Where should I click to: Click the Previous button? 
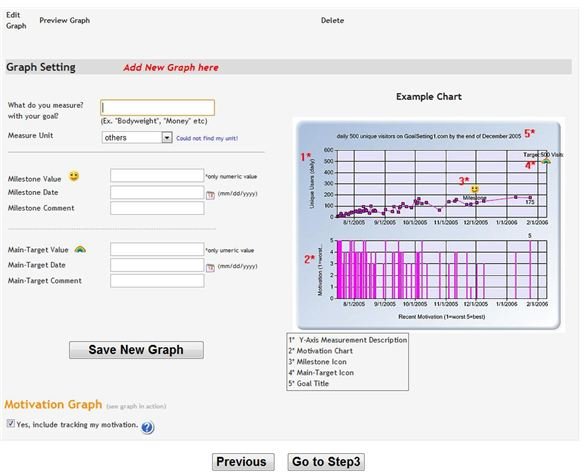click(243, 462)
